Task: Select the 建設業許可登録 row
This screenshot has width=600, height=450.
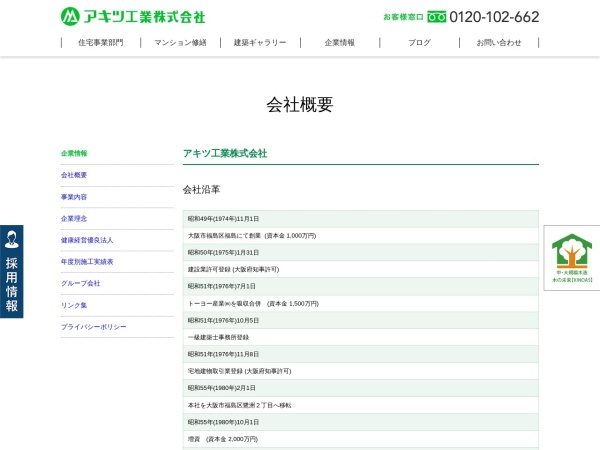Action: click(361, 269)
